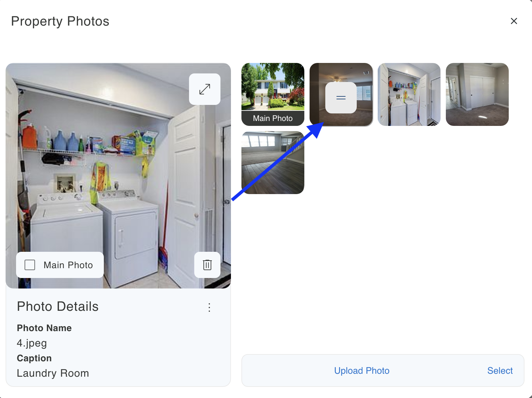This screenshot has width=532, height=398.
Task: Click the Select link
Action: (500, 370)
